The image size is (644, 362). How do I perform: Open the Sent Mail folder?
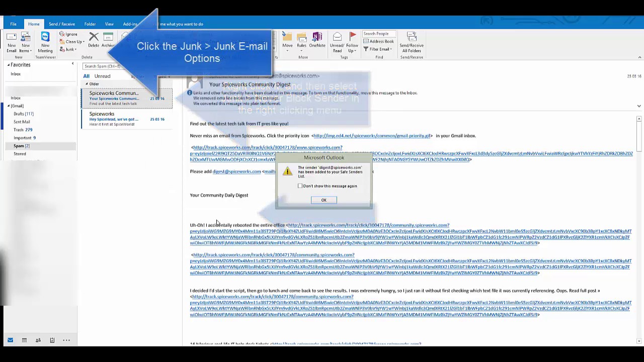coord(22,122)
